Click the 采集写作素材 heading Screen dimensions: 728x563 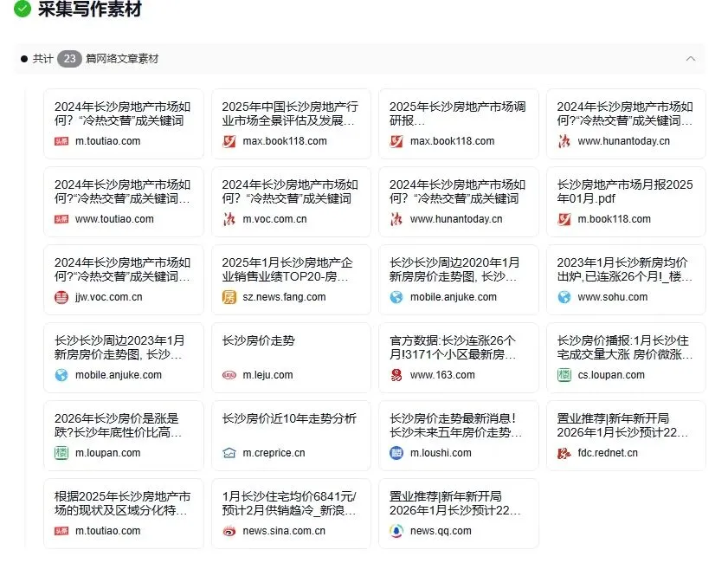[90, 9]
